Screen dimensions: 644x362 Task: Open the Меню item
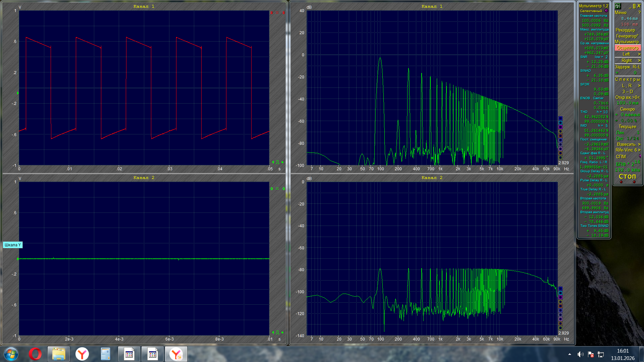tap(621, 12)
